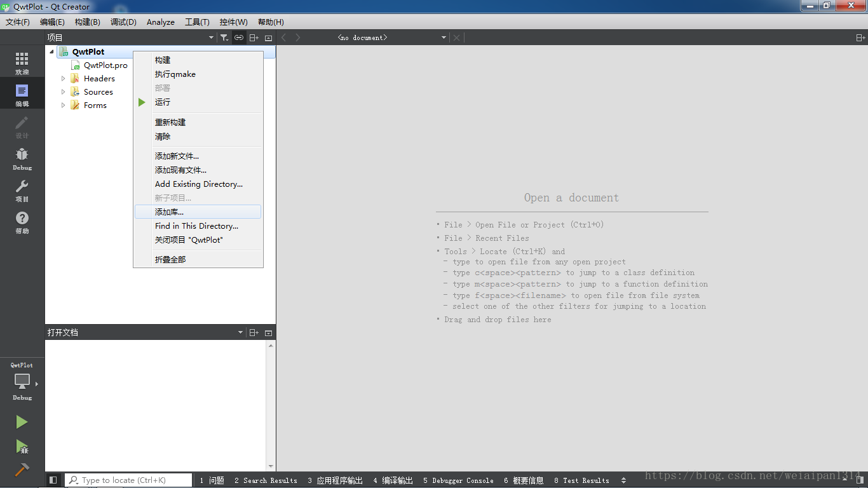Viewport: 868px width, 488px height.
Task: Choose 添加新文件... from the context menu
Action: (198, 156)
